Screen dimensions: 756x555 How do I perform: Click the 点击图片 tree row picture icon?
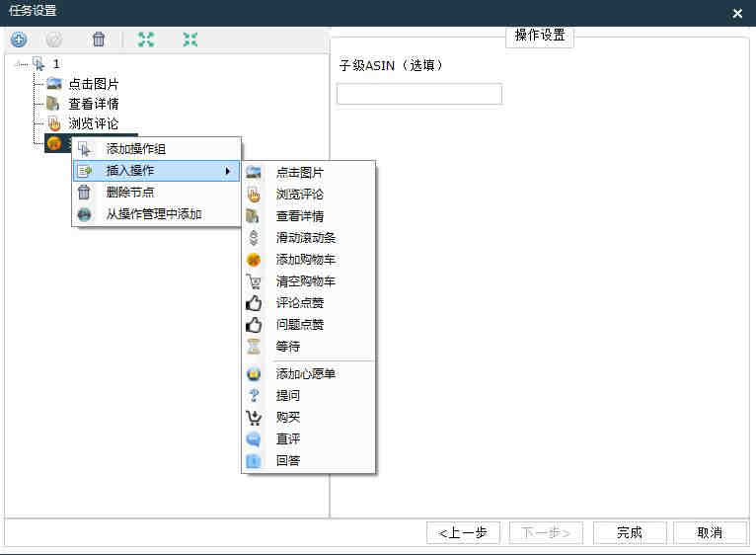(54, 84)
